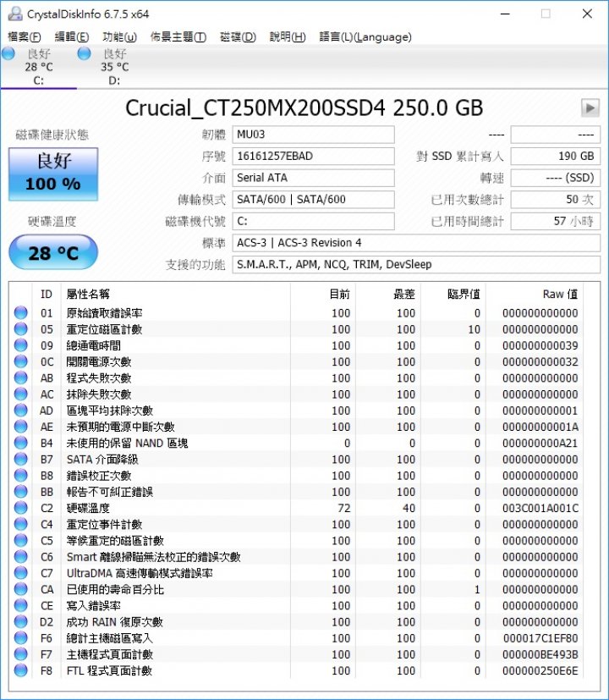The width and height of the screenshot is (609, 700).
Task: Click the status icon for attribute 05
Action: 21,329
